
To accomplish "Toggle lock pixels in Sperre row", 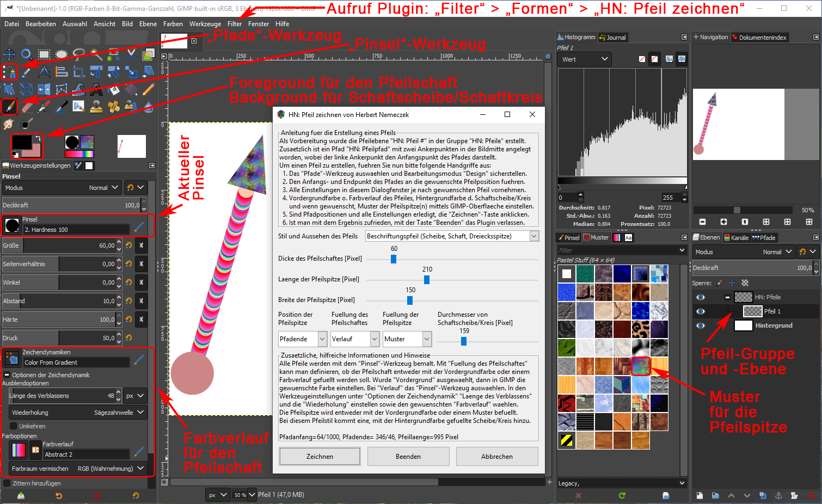I will coord(720,283).
